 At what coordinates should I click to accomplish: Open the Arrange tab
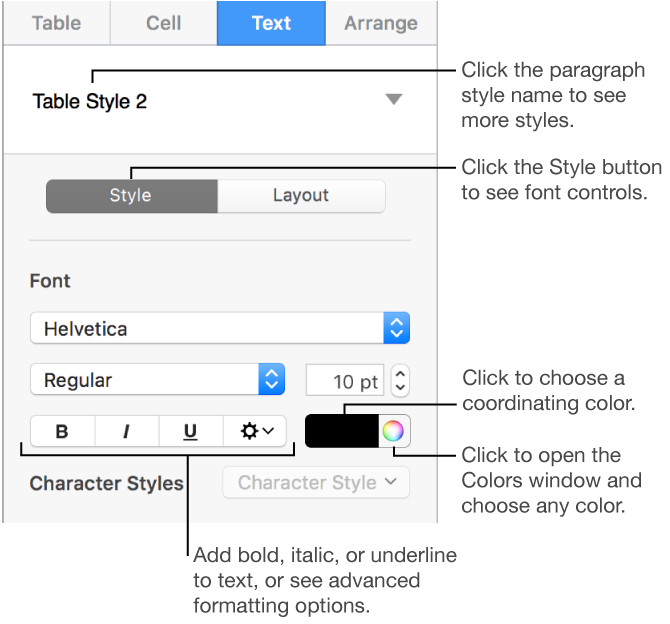click(381, 23)
